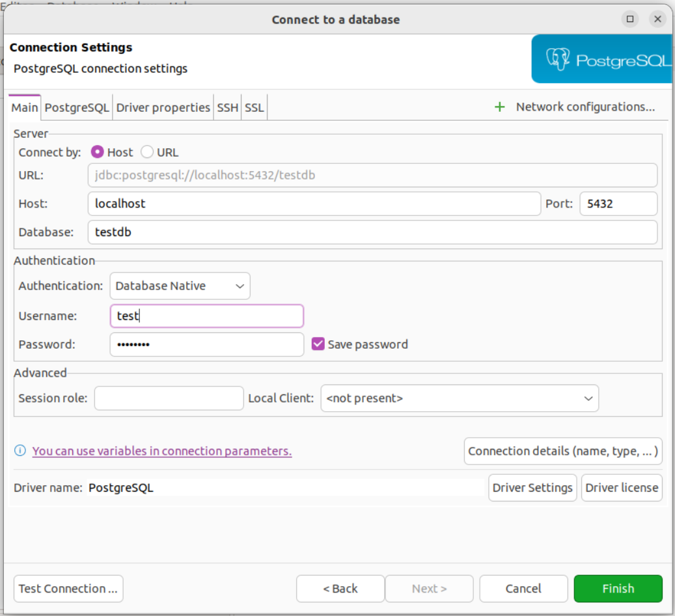The image size is (675, 616).
Task: Select the Host radio button
Action: point(98,152)
